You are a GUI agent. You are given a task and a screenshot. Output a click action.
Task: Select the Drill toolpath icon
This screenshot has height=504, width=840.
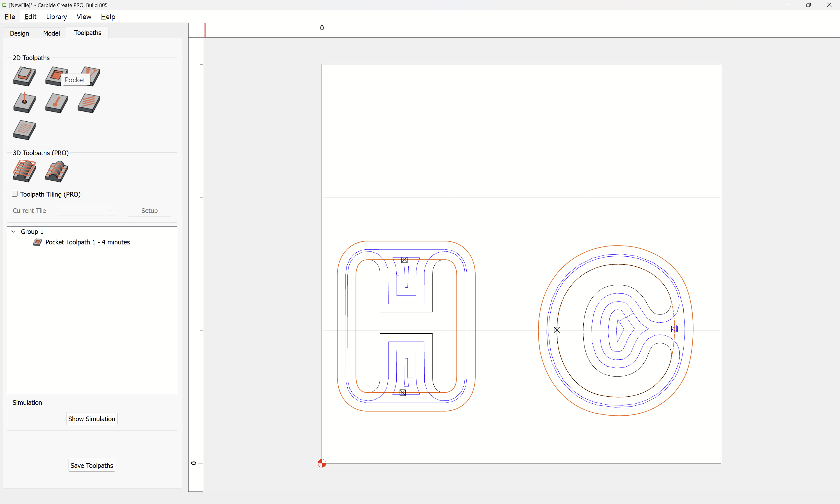24,103
